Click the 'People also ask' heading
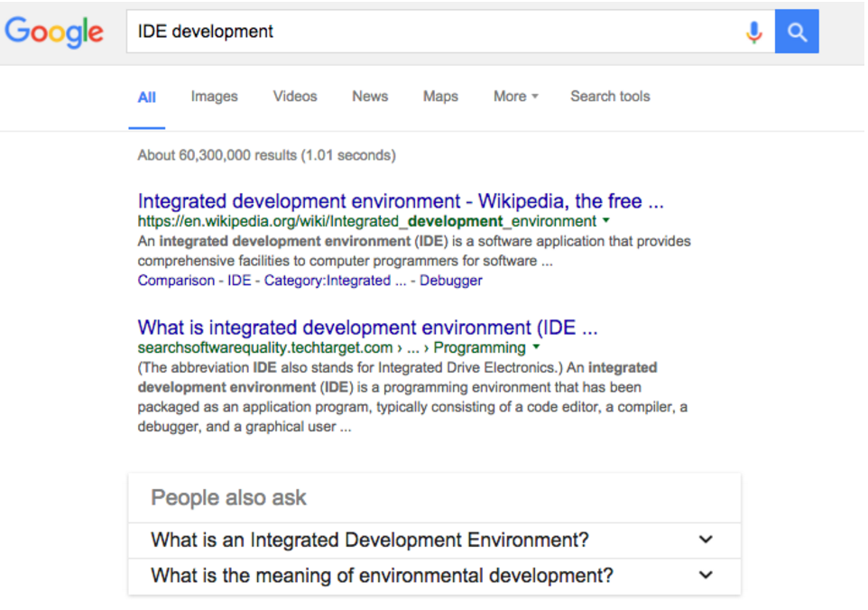Screen dimensions: 868x610 228,497
